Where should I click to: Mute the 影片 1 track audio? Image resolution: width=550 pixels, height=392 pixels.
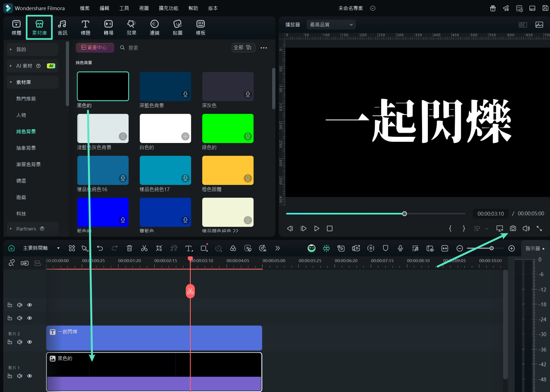(x=20, y=376)
